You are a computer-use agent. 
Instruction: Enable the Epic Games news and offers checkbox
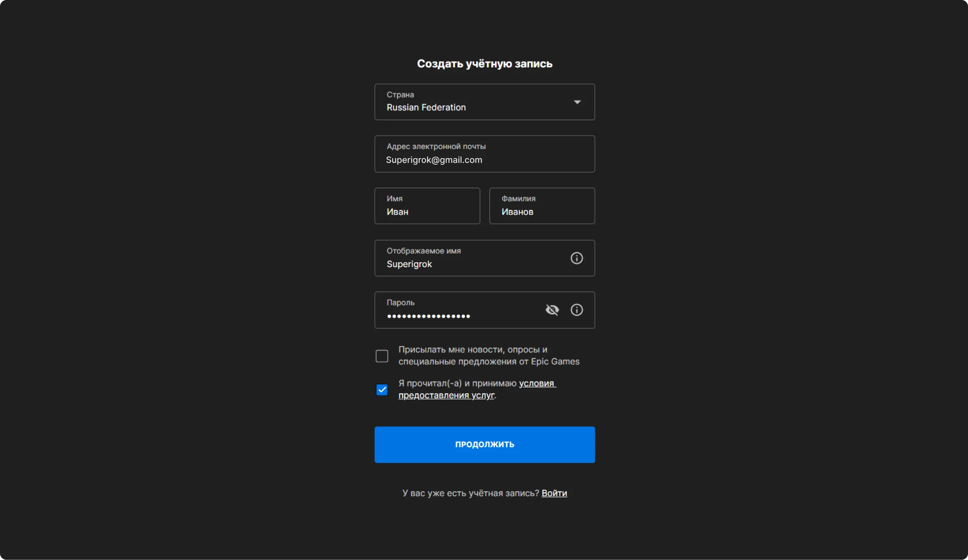click(x=382, y=356)
